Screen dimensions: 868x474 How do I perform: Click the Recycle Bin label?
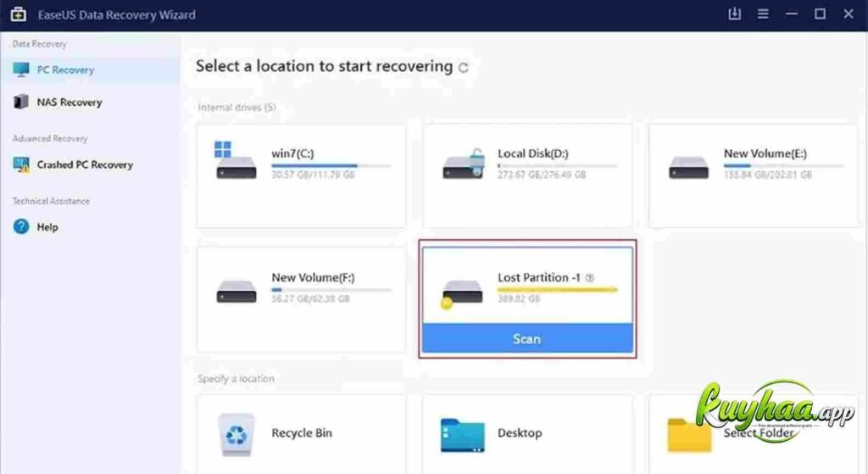302,433
